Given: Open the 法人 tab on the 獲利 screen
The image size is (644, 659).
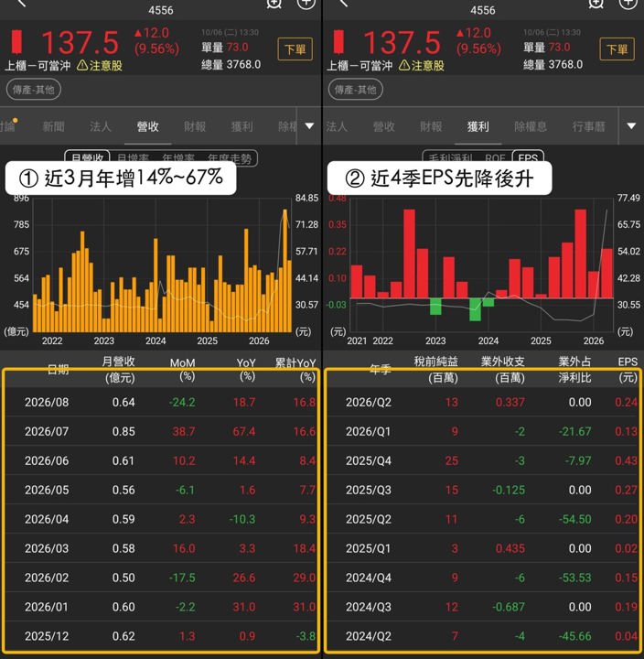Looking at the screenshot, I should [337, 126].
